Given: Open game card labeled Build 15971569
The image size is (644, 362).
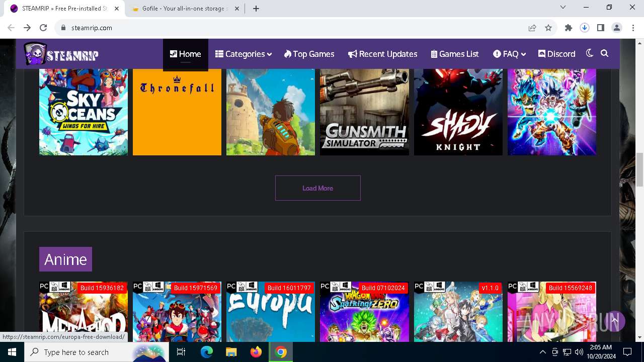Looking at the screenshot, I should pos(177,312).
